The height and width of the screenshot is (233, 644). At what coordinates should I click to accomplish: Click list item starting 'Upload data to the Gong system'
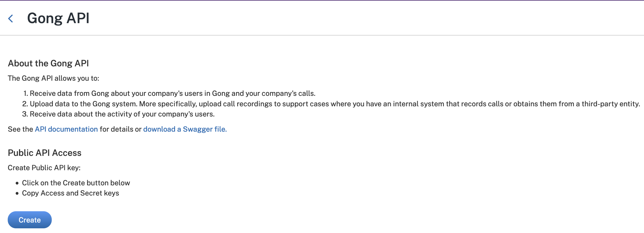pyautogui.click(x=335, y=104)
